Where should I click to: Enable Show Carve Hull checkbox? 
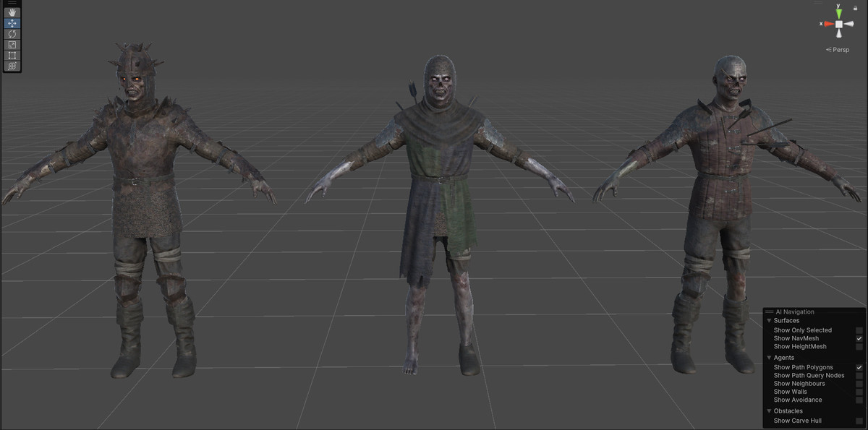(859, 421)
